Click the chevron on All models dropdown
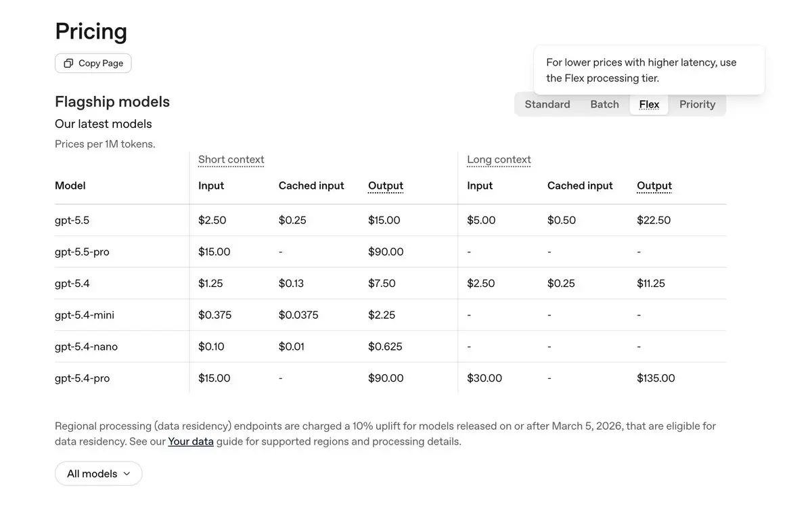812x517 pixels. [x=127, y=474]
